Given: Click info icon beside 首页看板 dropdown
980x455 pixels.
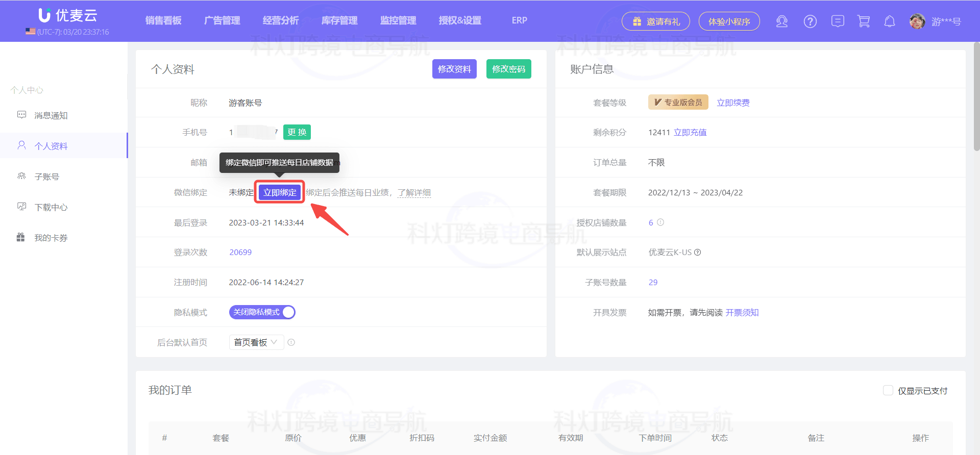Looking at the screenshot, I should pyautogui.click(x=291, y=342).
